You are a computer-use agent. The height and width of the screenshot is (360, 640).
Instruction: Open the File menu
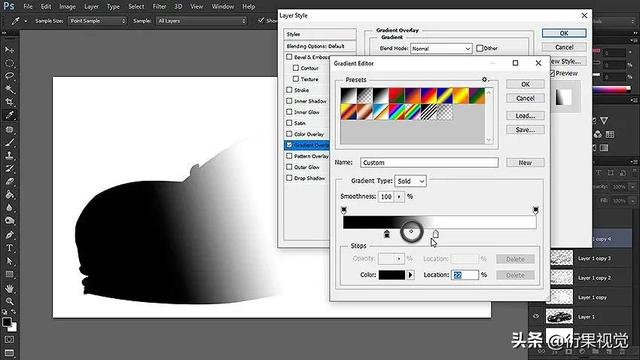(28, 7)
